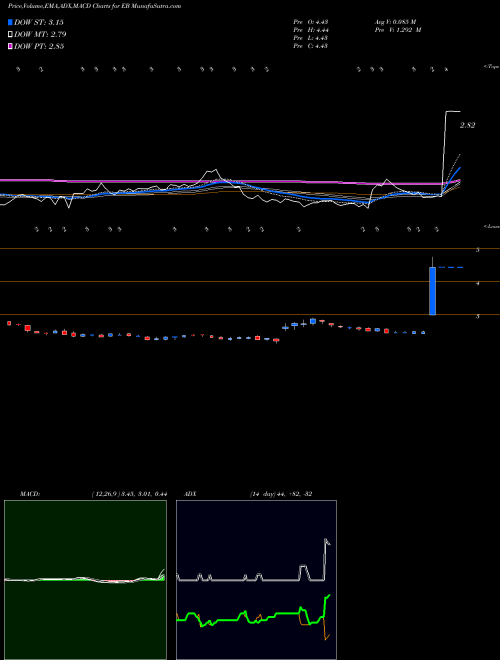
Task: Click the 2.82 price label near spike
Action: [468, 125]
